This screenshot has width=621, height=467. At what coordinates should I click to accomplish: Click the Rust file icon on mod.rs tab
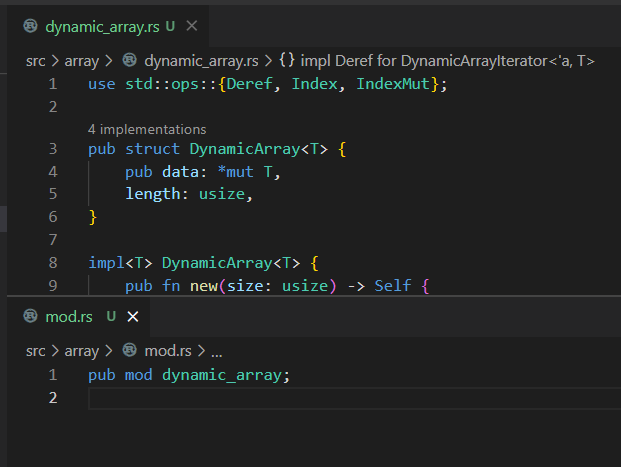(30, 316)
